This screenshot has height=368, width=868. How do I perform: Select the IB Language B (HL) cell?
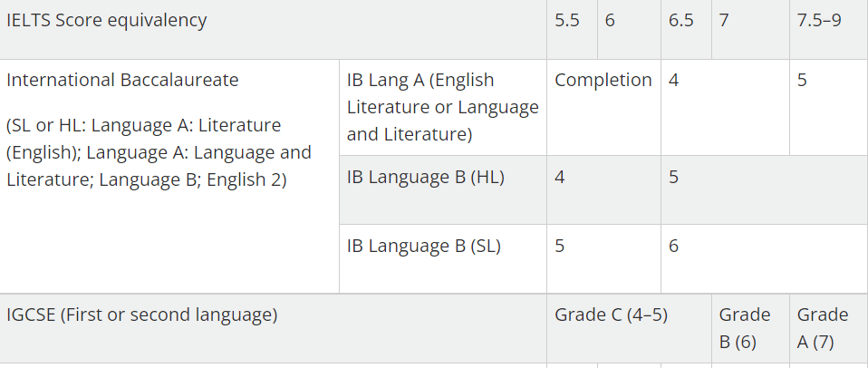(x=443, y=189)
